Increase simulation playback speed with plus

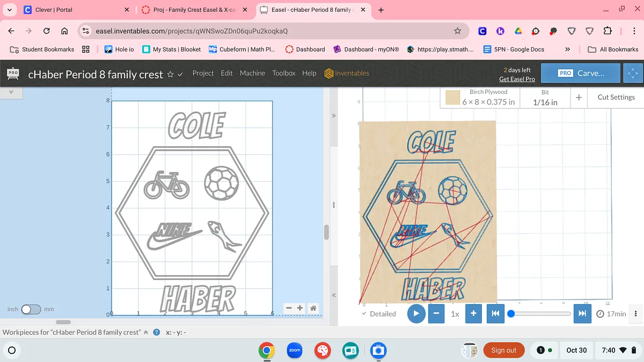coord(473,314)
